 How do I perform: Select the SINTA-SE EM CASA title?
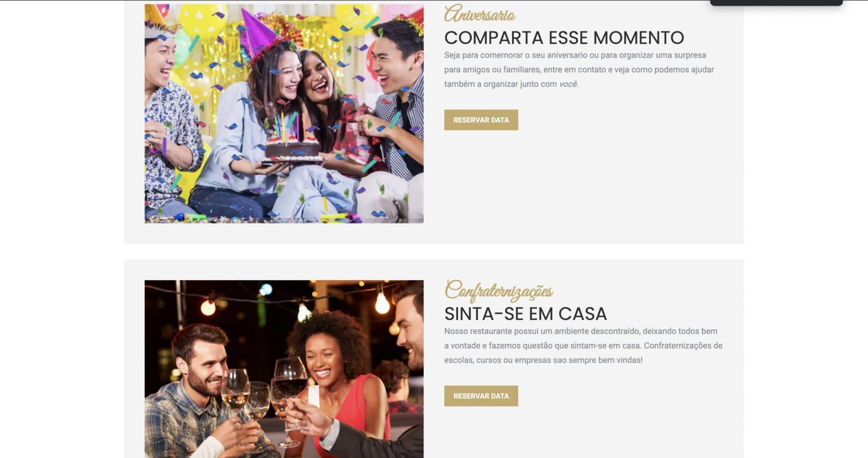525,314
